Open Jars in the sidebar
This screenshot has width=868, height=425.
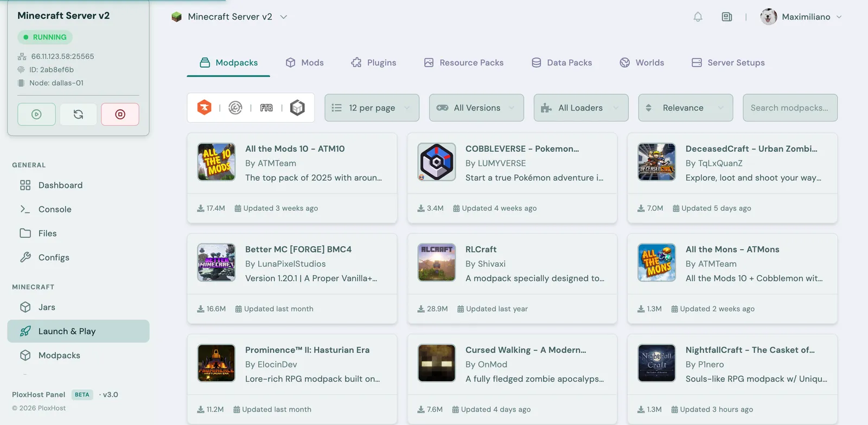[78, 307]
